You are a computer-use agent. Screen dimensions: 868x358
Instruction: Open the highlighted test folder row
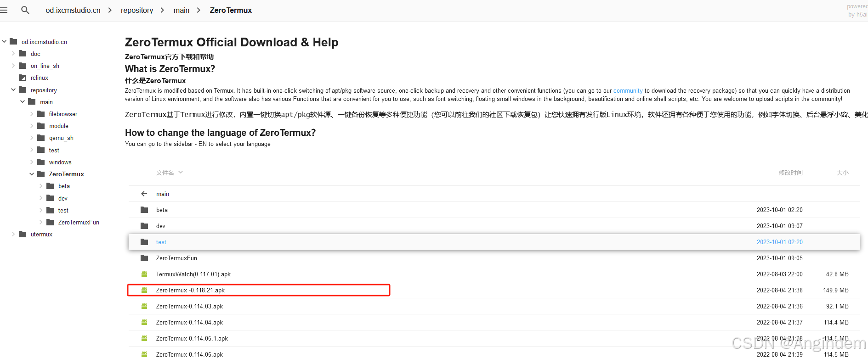point(494,242)
